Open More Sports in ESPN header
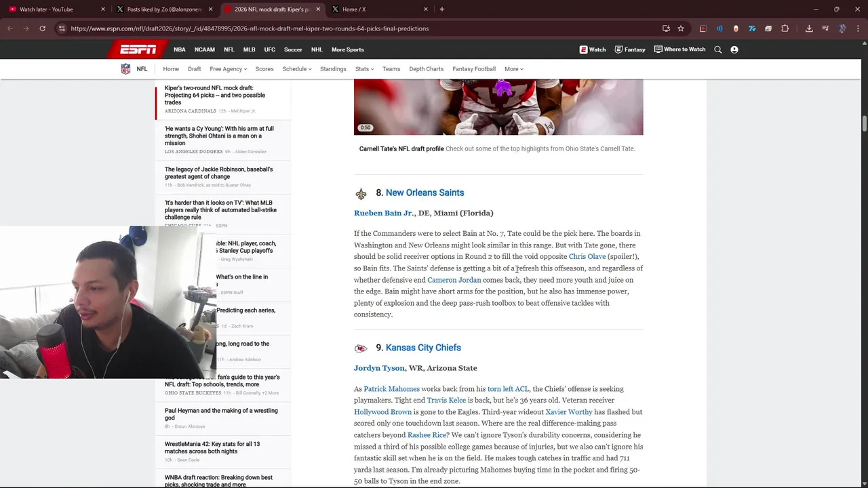 tap(348, 49)
